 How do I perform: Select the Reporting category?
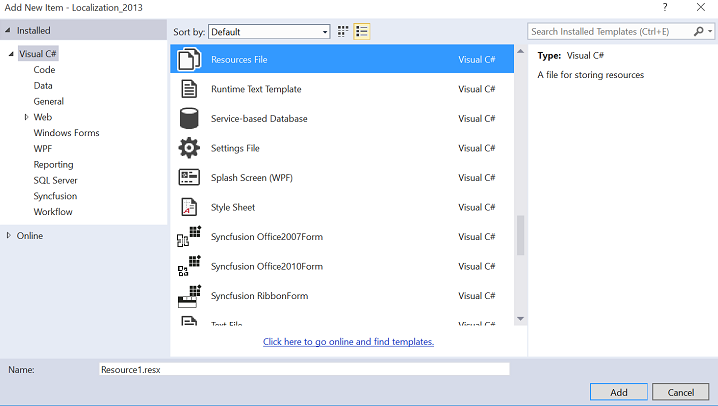click(x=53, y=164)
